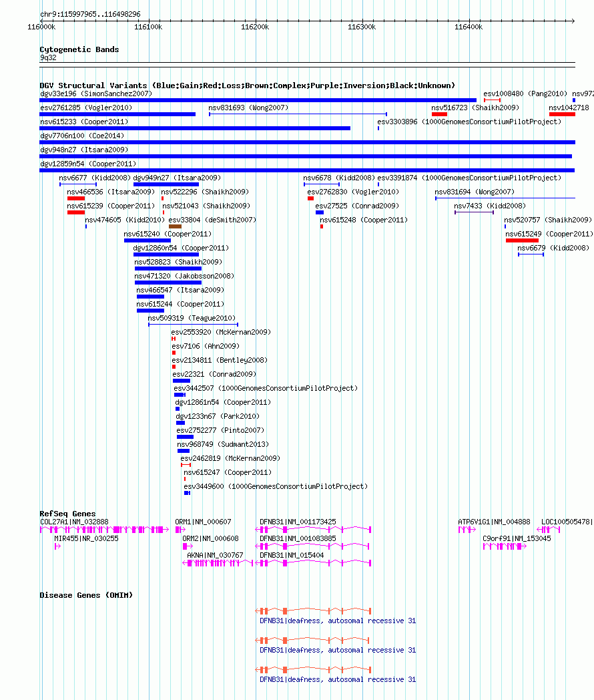Click nsv6678 (Kidd2008) variant label

339,178
